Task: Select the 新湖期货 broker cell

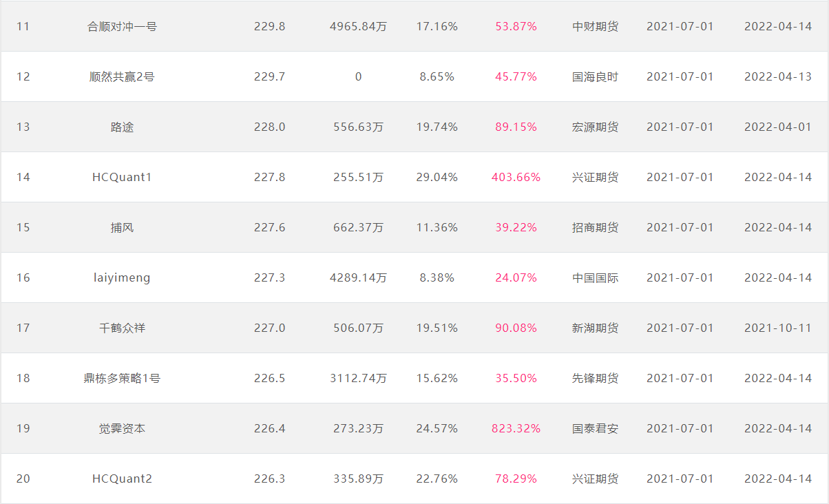Action: click(x=595, y=328)
